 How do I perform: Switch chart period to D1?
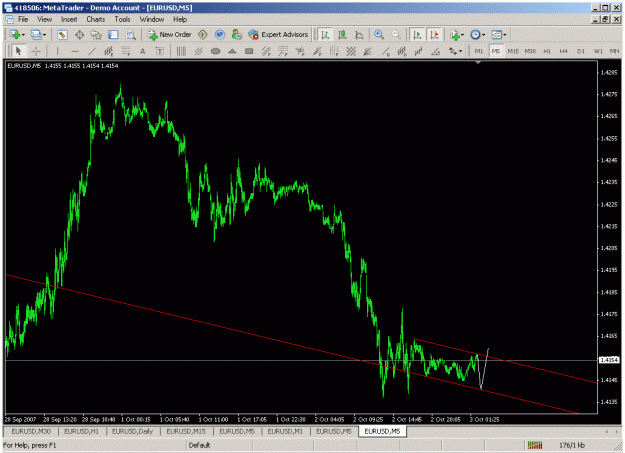[581, 51]
